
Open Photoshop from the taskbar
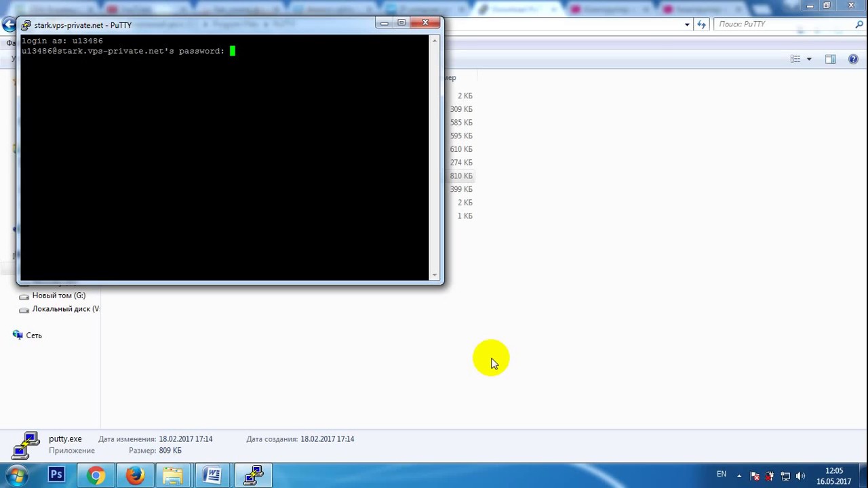pyautogui.click(x=56, y=475)
